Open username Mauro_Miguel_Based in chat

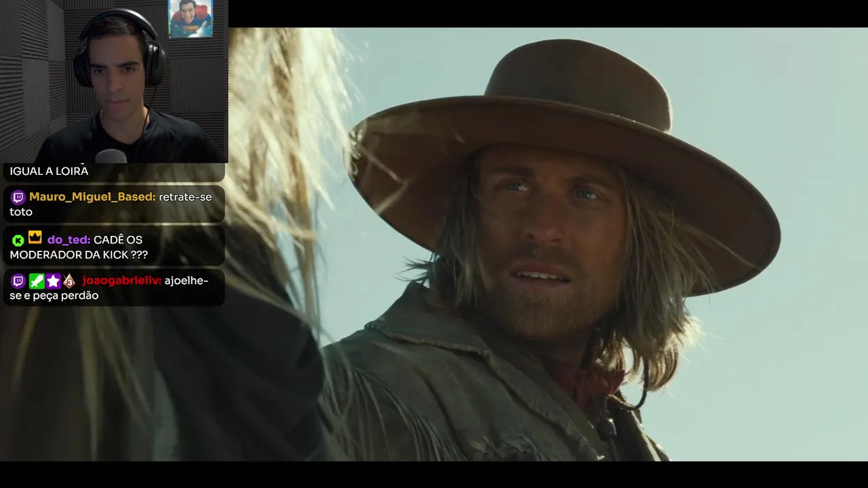[93, 197]
